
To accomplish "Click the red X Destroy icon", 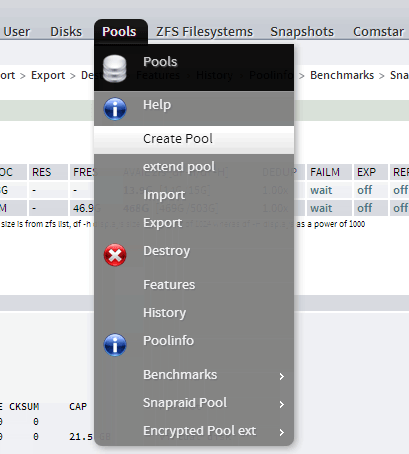I will point(115,255).
